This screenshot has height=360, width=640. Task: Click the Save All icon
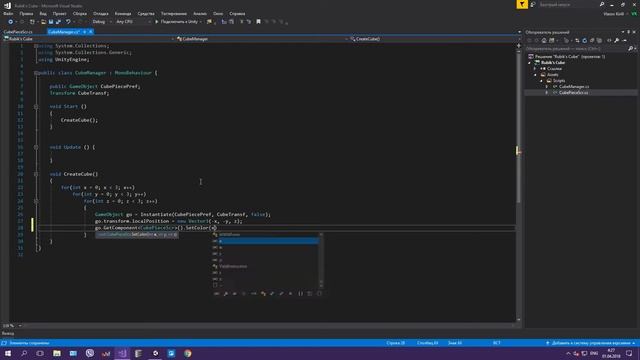point(58,22)
